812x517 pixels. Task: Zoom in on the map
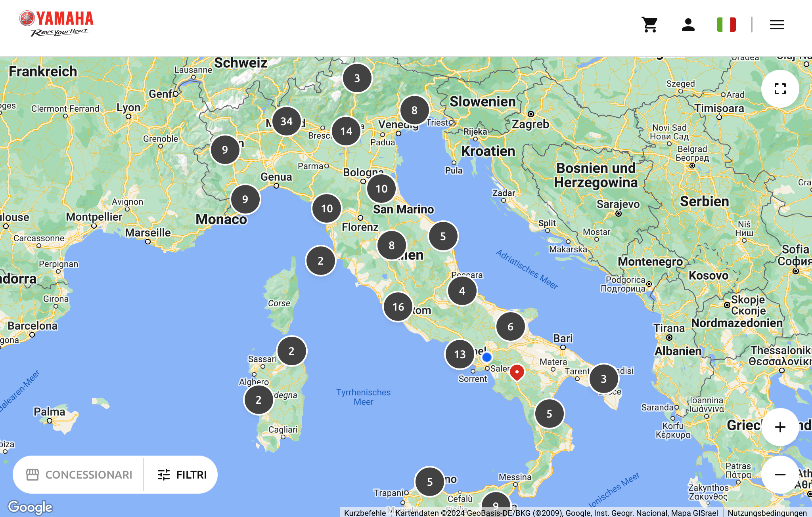point(780,427)
